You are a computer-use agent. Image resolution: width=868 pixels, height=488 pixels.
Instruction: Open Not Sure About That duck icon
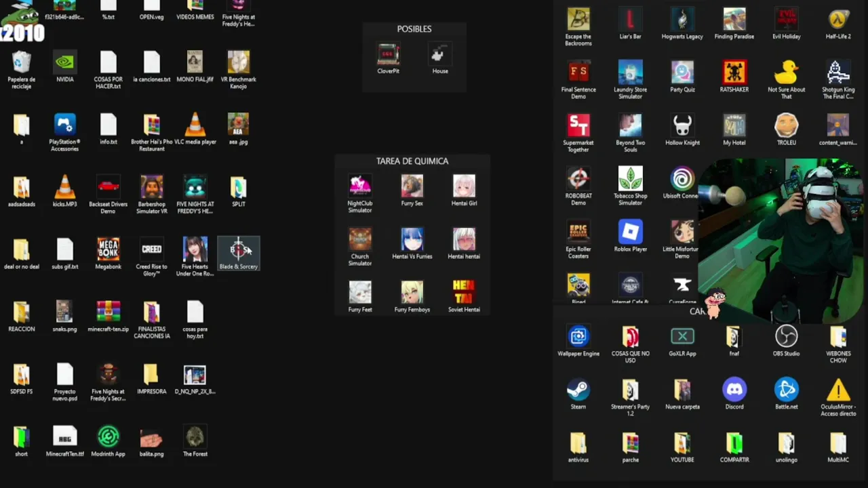click(x=787, y=72)
